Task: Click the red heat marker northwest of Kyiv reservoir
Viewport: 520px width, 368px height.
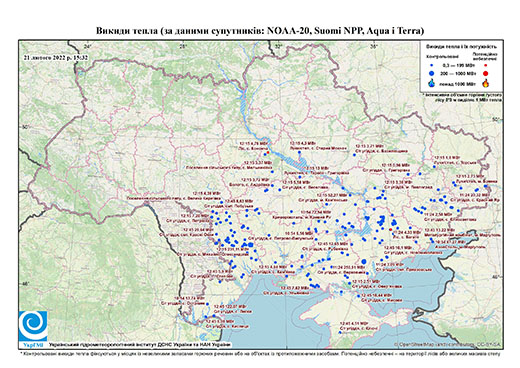Action: point(268,152)
